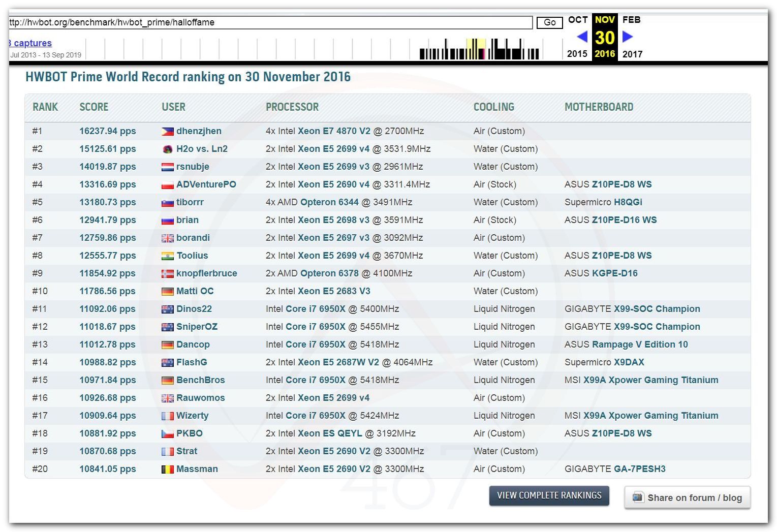Click the Belgium flag next to Massman
The image size is (777, 532).
pos(167,470)
